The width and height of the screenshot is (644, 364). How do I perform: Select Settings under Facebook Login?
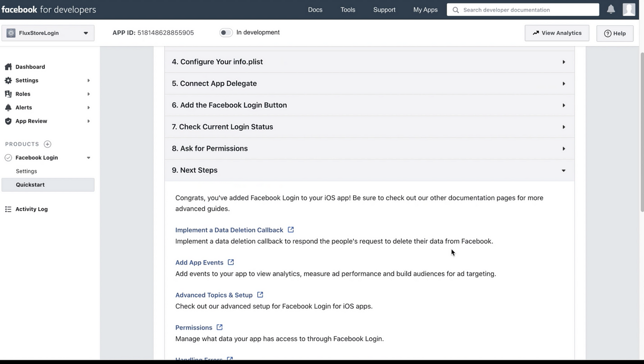pos(26,171)
